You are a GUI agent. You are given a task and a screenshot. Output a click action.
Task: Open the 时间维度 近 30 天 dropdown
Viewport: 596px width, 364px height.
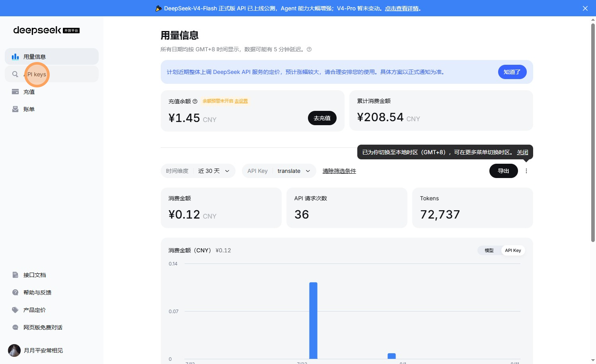[x=198, y=171]
